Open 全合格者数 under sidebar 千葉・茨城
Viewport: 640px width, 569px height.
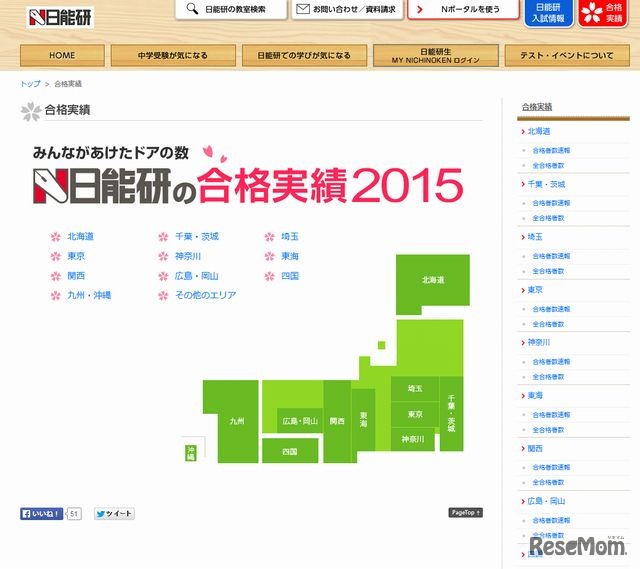[548, 218]
